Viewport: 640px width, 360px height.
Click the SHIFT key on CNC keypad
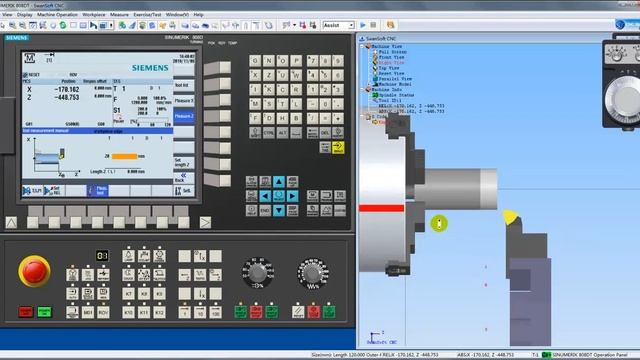[255, 133]
